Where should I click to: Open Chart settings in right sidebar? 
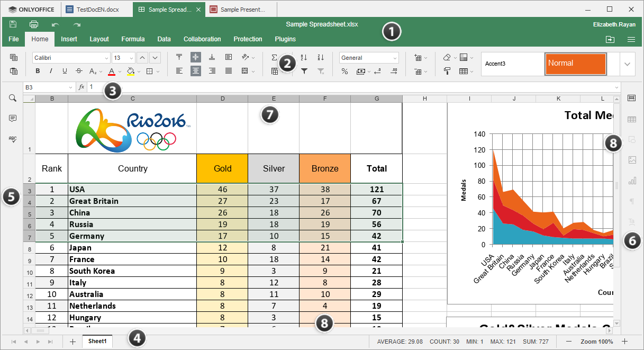(x=631, y=181)
